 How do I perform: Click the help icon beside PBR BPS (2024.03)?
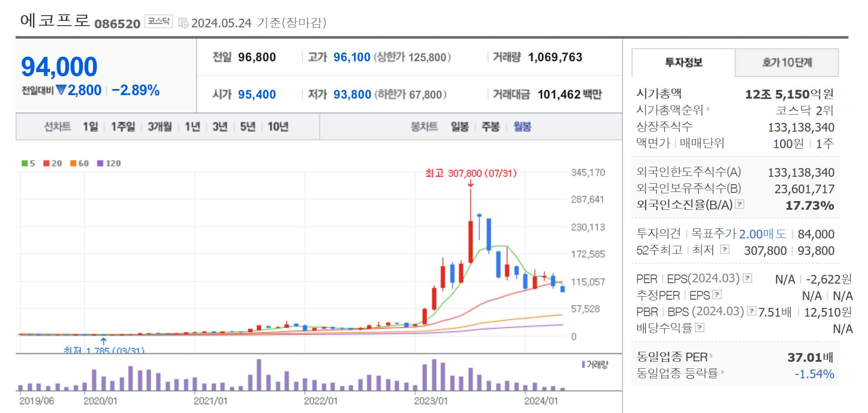click(x=752, y=311)
